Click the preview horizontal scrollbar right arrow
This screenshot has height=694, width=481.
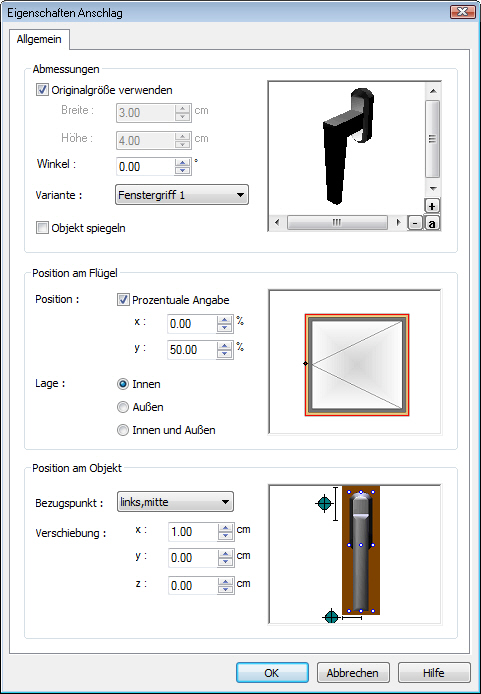pos(399,222)
